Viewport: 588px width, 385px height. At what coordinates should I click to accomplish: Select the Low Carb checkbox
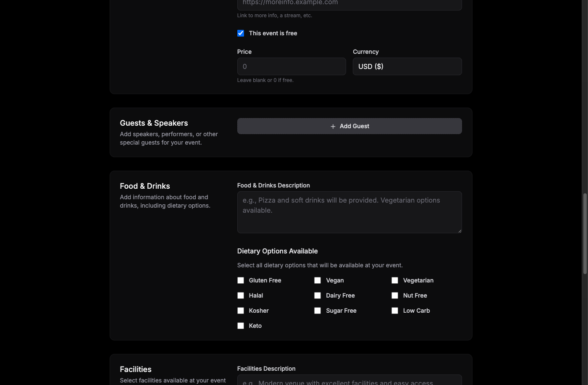(394, 310)
